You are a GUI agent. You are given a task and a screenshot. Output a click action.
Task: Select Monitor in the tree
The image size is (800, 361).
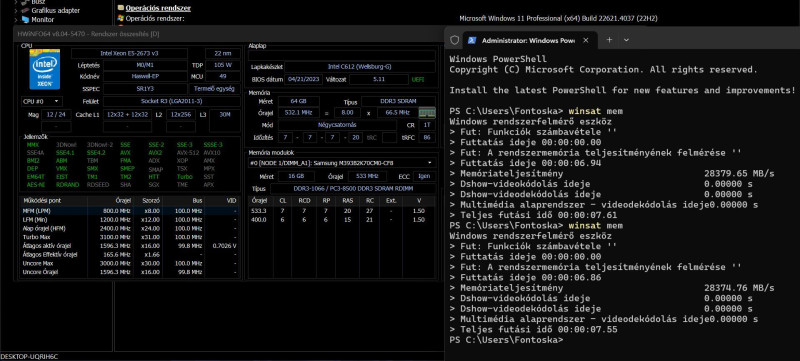[43, 19]
